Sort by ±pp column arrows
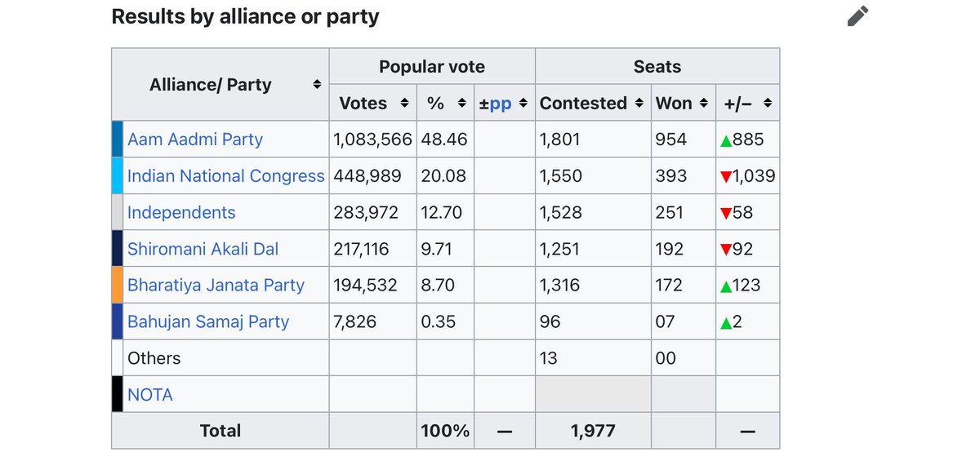Image resolution: width=980 pixels, height=452 pixels. point(523,104)
